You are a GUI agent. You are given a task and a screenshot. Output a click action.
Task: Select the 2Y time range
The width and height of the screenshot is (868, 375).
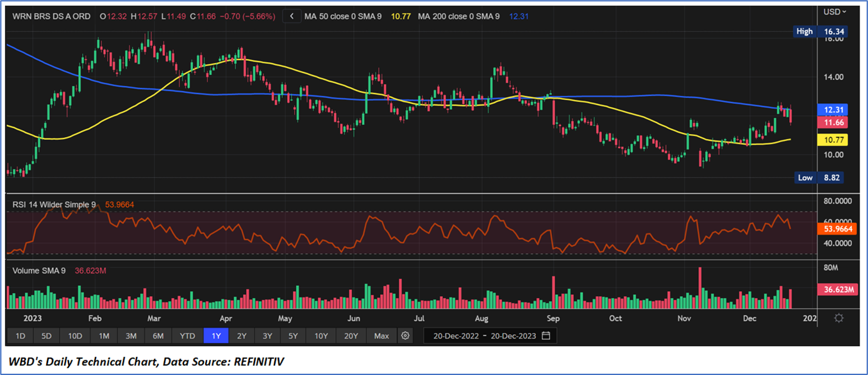[241, 336]
